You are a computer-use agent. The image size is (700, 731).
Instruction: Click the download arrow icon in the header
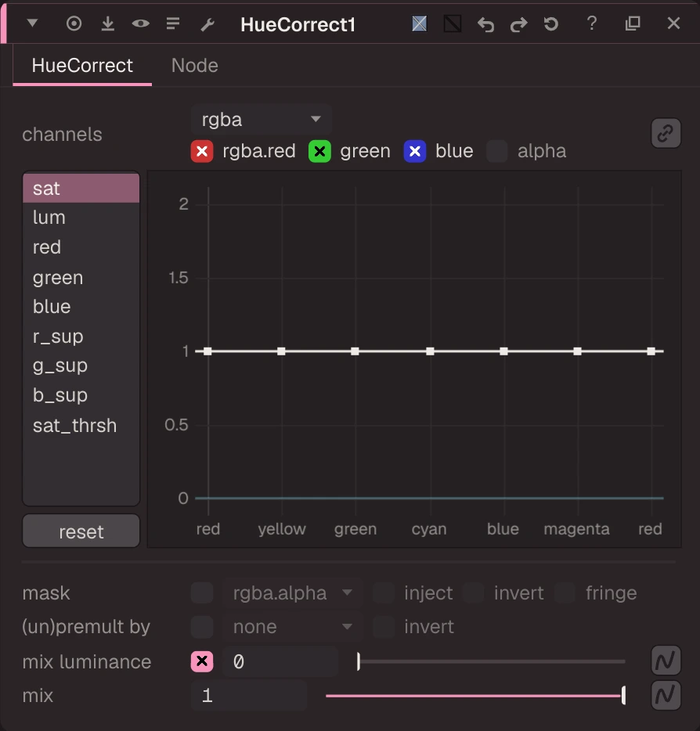108,23
